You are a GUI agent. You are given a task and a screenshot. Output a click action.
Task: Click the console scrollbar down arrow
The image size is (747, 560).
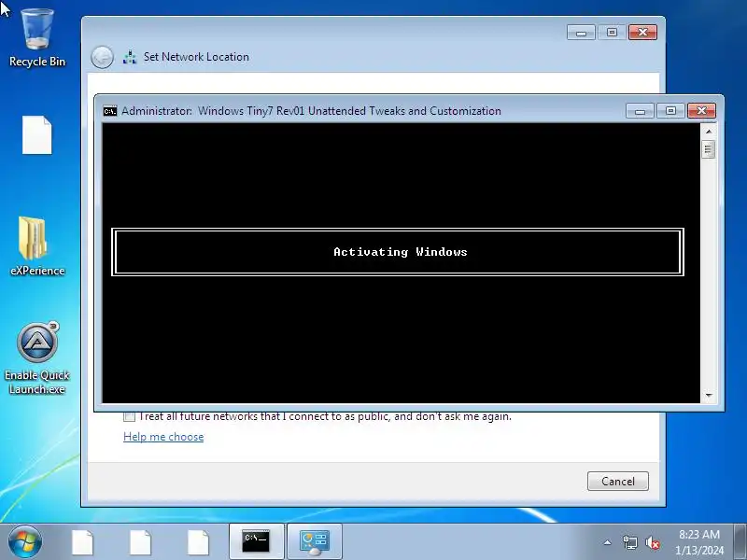(709, 395)
